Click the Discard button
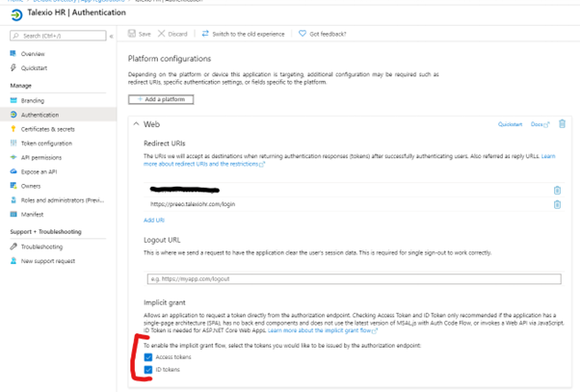Image resolution: width=580 pixels, height=392 pixels. (x=172, y=34)
